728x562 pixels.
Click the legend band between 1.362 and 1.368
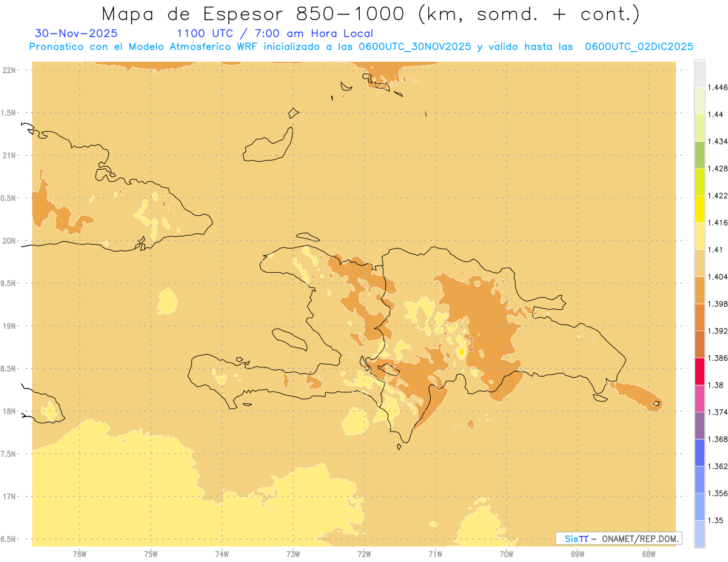tap(699, 452)
